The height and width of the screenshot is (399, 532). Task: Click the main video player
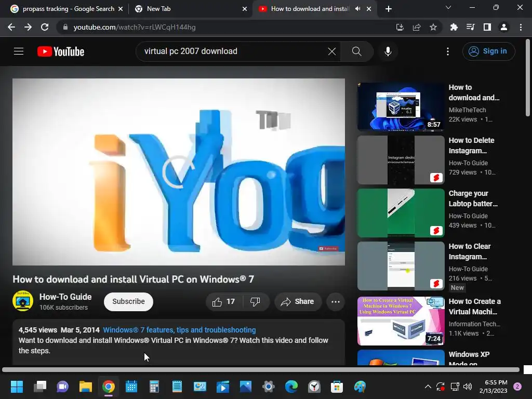(x=179, y=172)
